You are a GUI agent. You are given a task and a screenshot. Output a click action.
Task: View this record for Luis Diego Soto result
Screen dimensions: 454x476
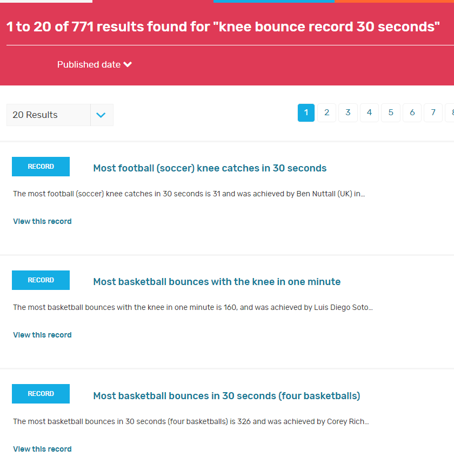tap(42, 335)
